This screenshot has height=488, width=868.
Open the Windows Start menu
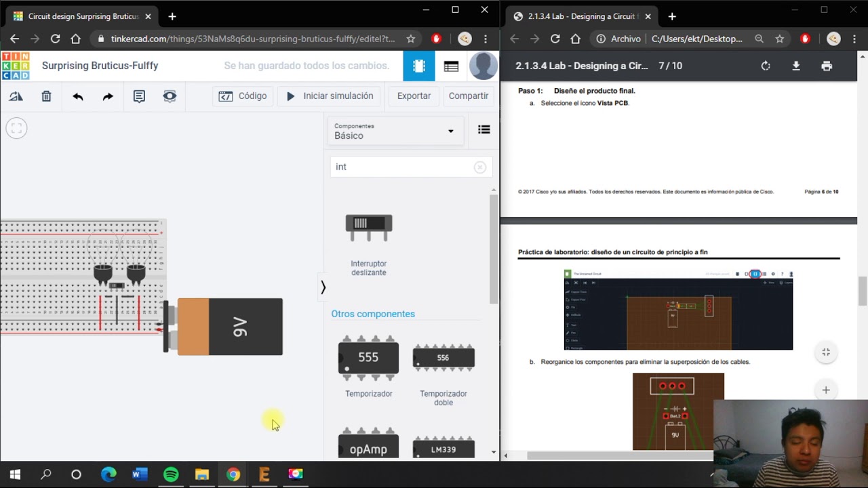15,474
